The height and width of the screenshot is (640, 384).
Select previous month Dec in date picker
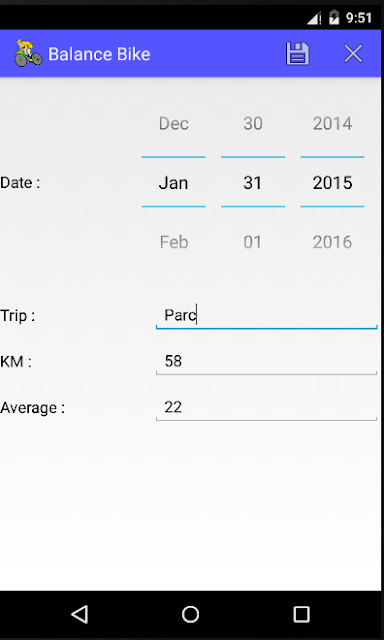[x=173, y=124]
